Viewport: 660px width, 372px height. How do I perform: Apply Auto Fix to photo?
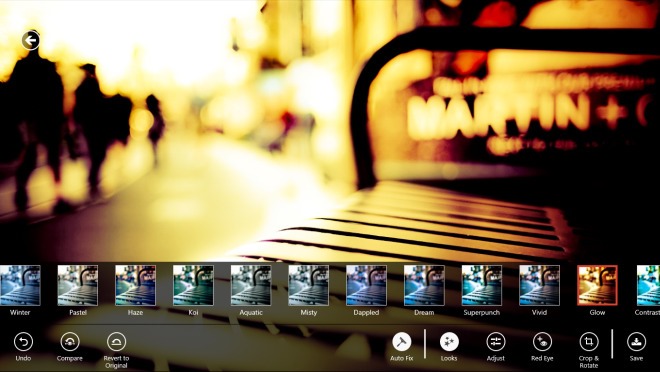point(402,342)
